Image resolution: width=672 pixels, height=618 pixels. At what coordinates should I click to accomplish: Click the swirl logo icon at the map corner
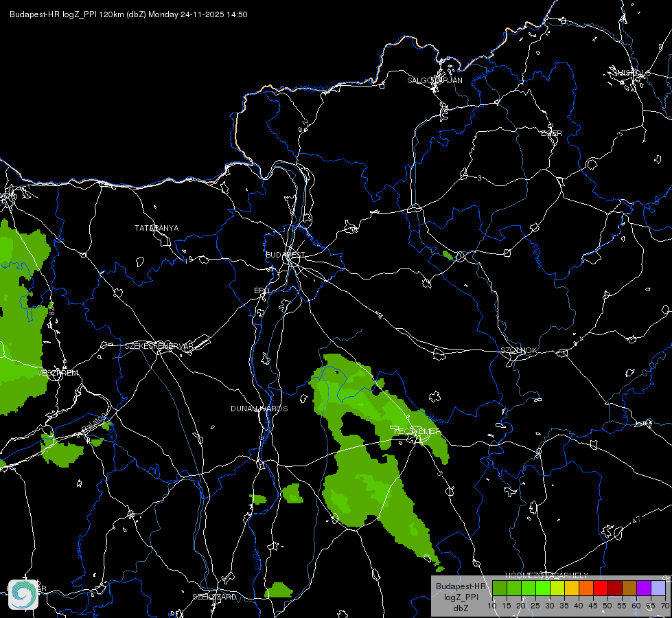(x=23, y=594)
